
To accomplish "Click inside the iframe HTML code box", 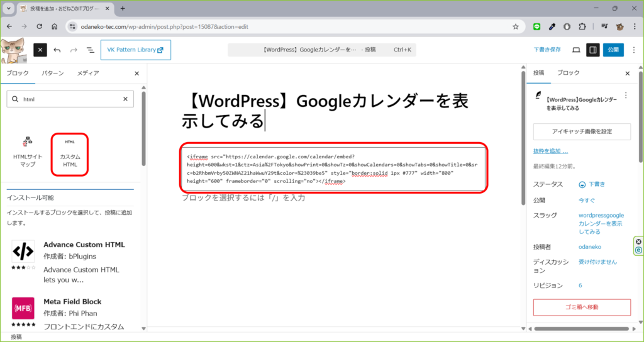I will (x=333, y=168).
